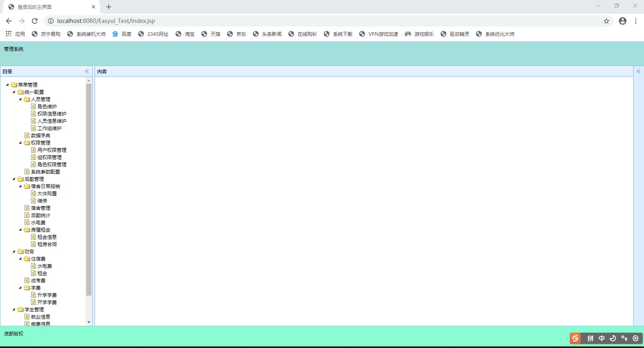644x348 pixels.
Task: Collapse the 人员管理 tree node arrow
Action: 20,99
